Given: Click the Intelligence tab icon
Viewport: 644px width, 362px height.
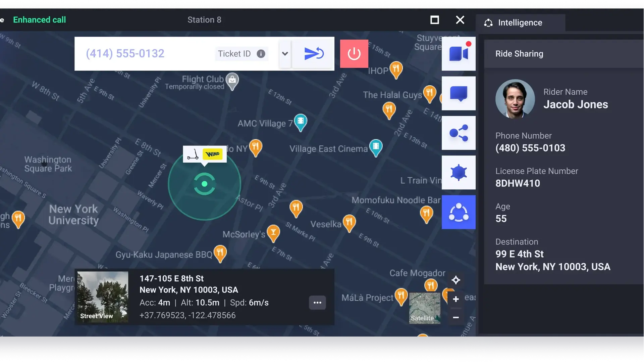Looking at the screenshot, I should coord(488,23).
